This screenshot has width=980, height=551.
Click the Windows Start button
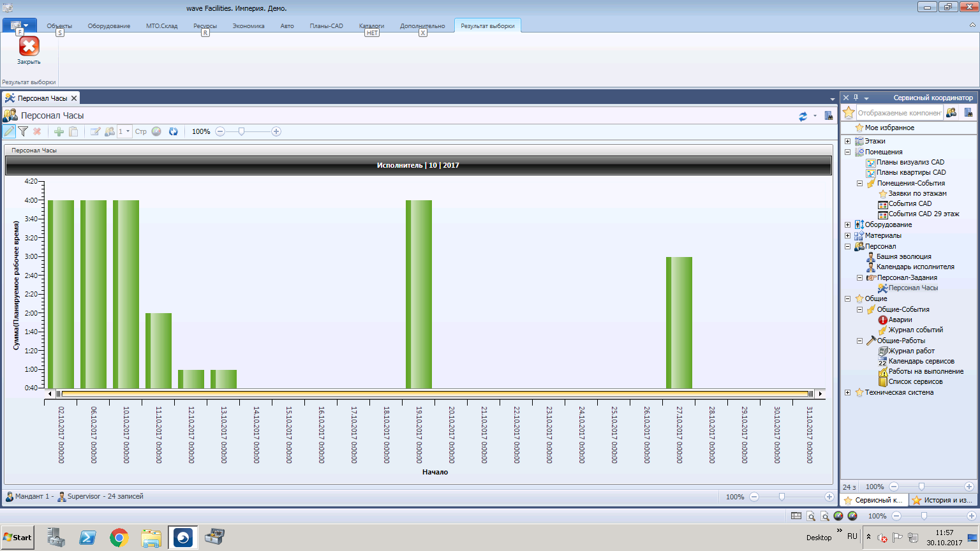(x=17, y=537)
